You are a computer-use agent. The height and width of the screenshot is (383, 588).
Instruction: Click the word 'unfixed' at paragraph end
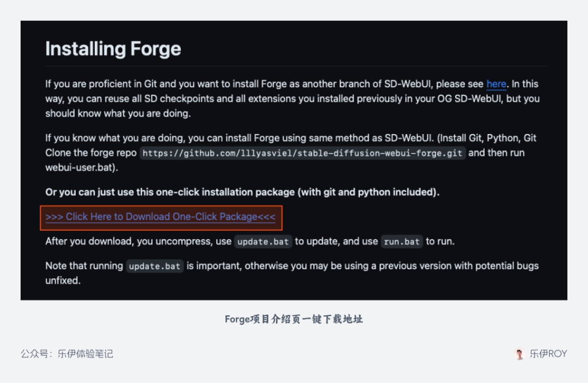62,281
